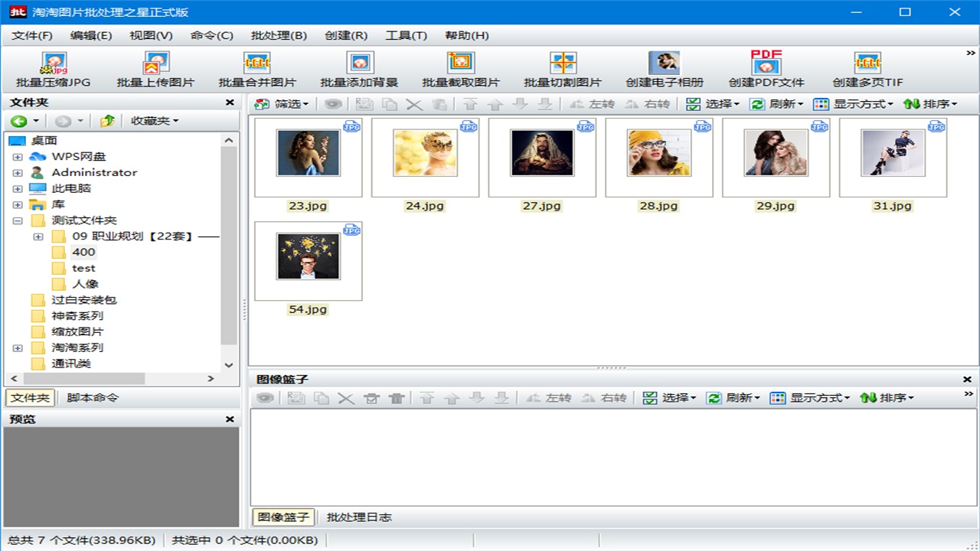The image size is (980, 551).
Task: Collapse the 测试文件夹 folder node
Action: point(18,220)
